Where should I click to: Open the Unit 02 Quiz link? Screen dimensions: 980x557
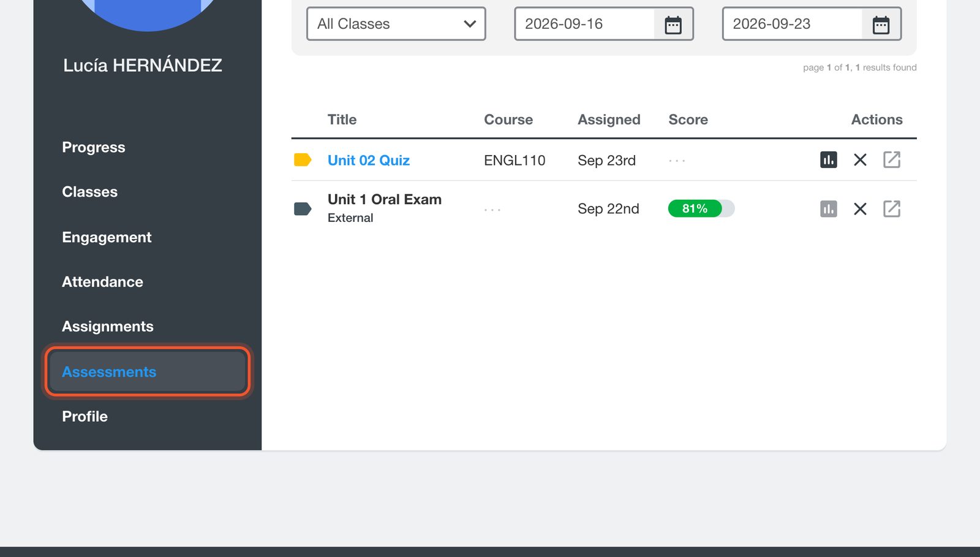[x=369, y=161]
